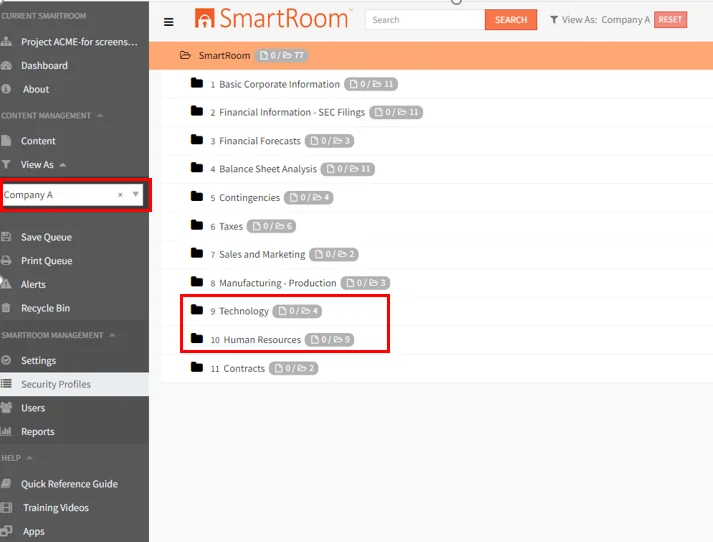This screenshot has height=542, width=713.
Task: Collapse the View As expander
Action: pos(63,165)
